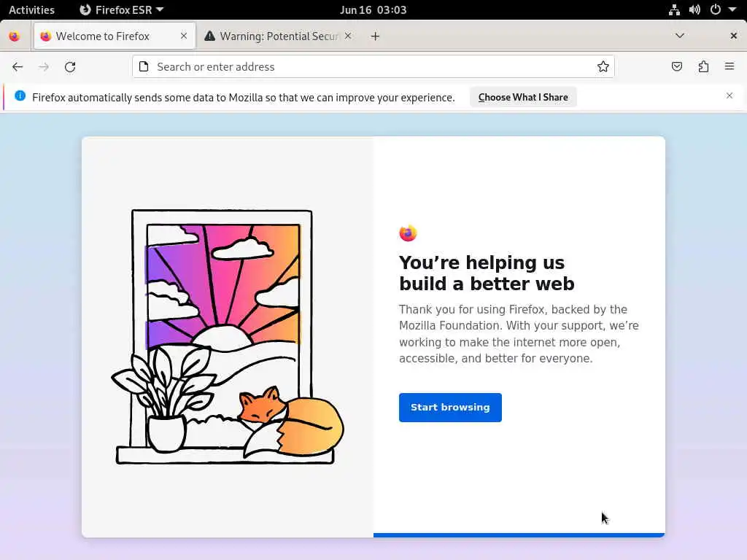
Task: Reload the current page
Action: 70,66
